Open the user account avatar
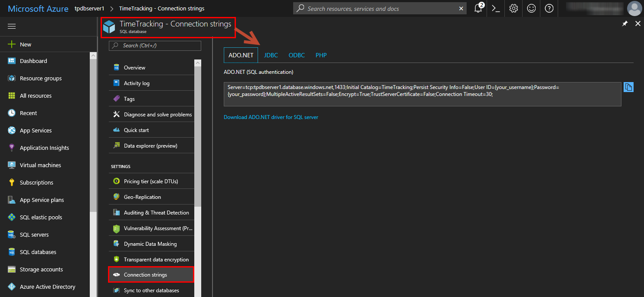Viewport: 644px width, 297px height. (634, 8)
